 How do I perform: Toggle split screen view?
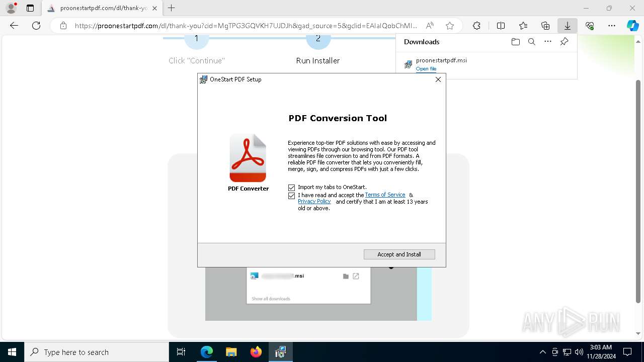[501, 26]
